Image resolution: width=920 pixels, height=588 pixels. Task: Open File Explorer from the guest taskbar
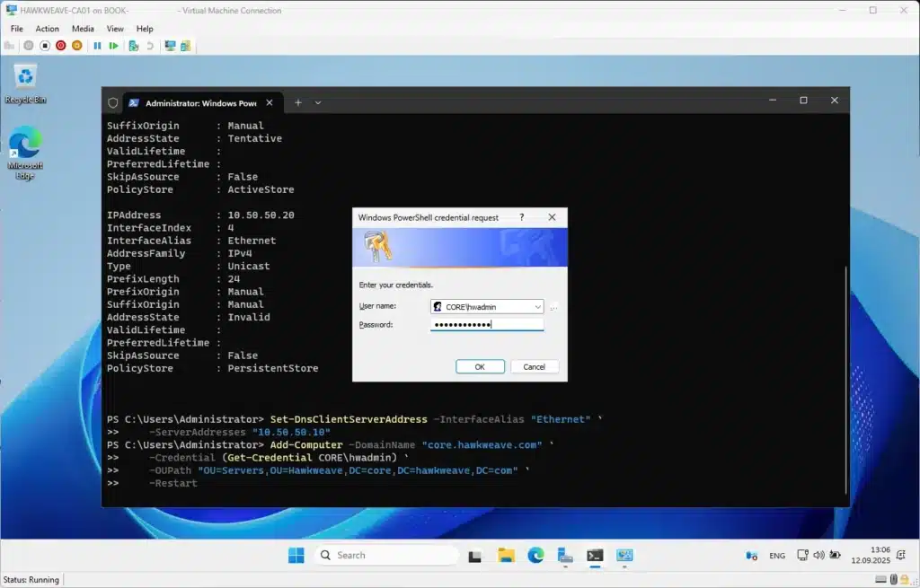click(506, 556)
